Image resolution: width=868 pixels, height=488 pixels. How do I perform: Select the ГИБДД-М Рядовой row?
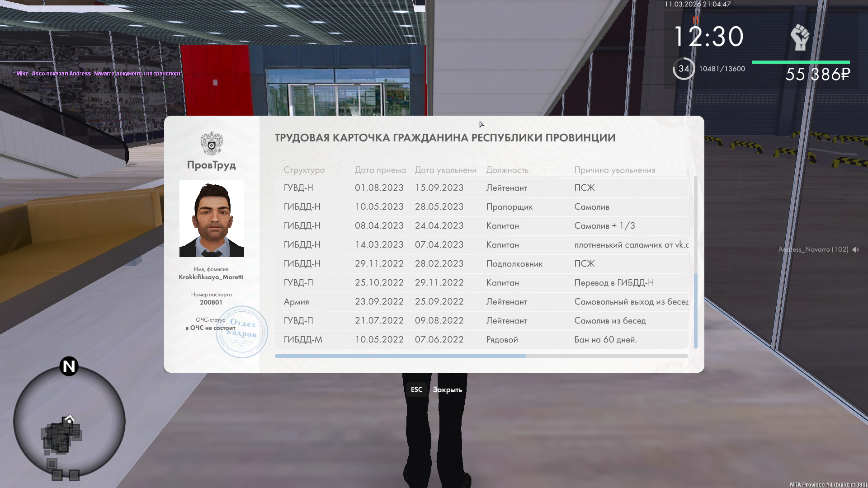(x=481, y=339)
